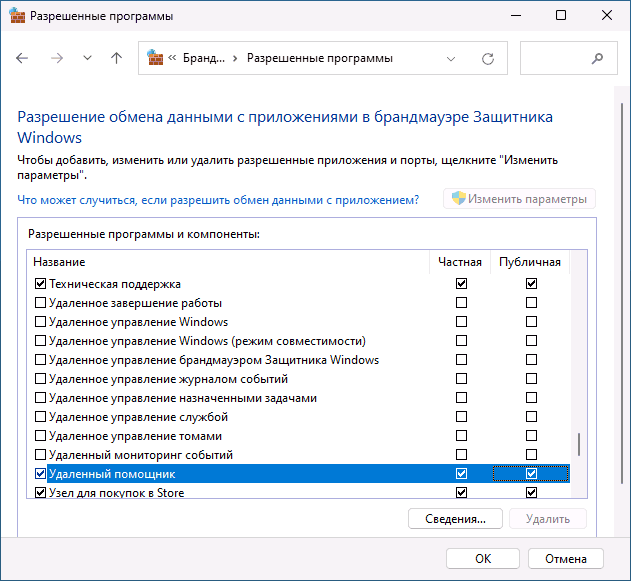Click the Отмена button

pyautogui.click(x=565, y=558)
